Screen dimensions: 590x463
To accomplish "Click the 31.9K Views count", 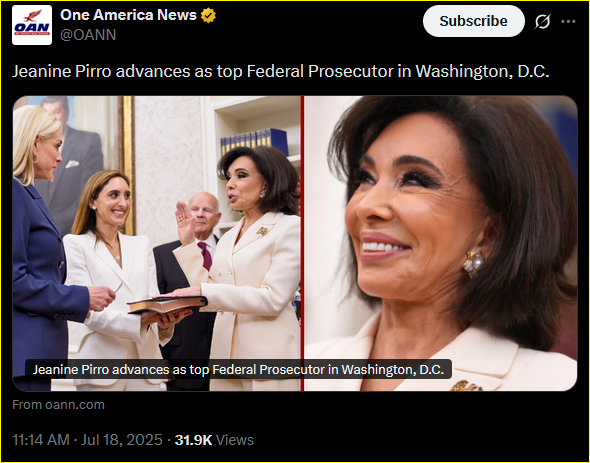I will coord(214,440).
